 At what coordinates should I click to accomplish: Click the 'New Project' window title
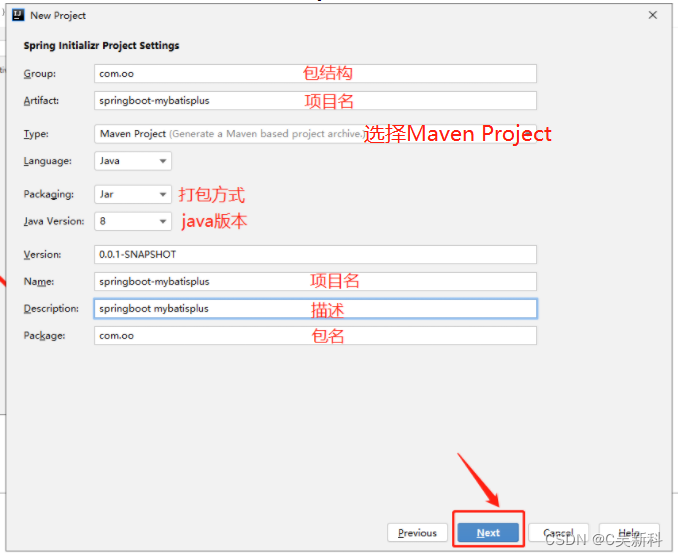coord(58,16)
